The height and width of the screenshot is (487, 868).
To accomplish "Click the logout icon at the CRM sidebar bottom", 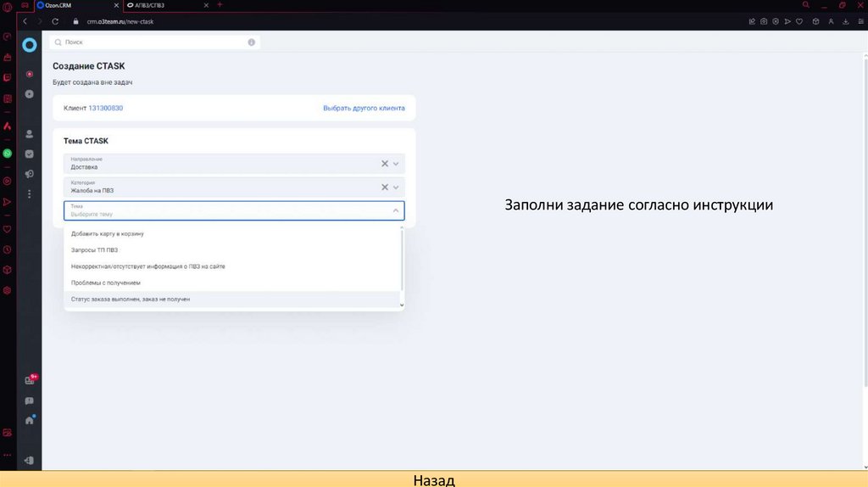I will tap(30, 461).
